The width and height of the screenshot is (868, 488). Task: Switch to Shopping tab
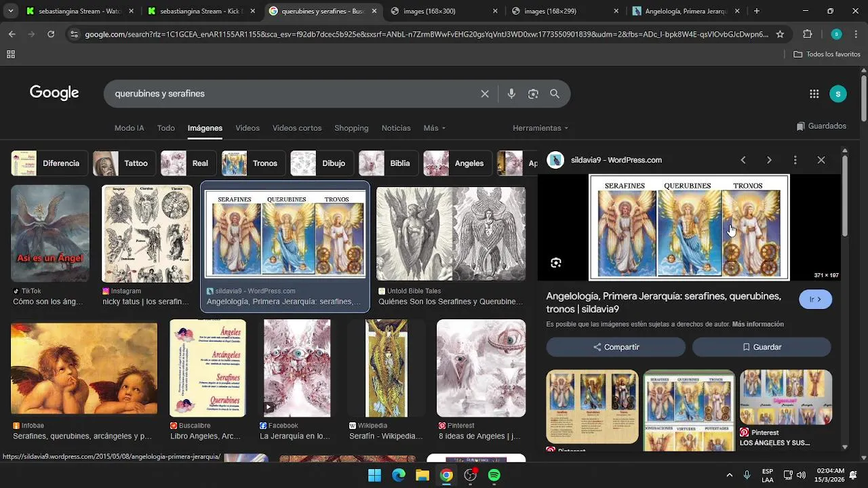(x=351, y=128)
